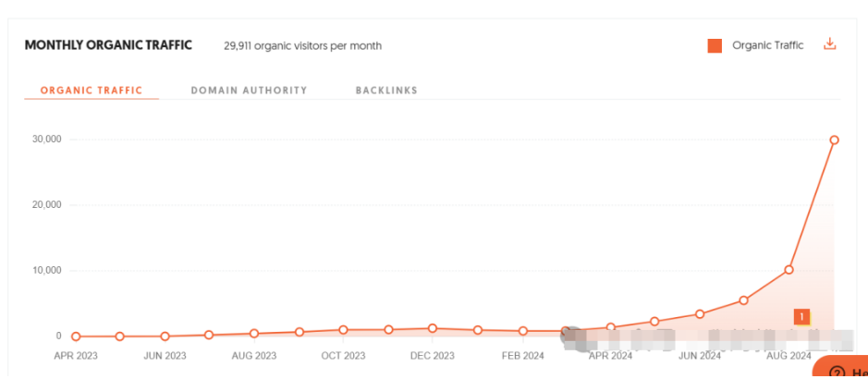
Task: Click the August 2023 data point
Action: coord(254,333)
